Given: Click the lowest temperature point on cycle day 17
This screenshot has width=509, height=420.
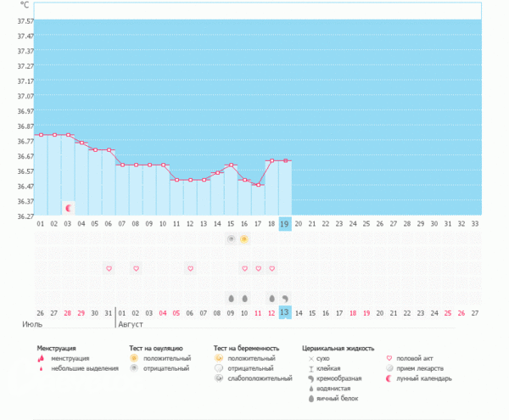Looking at the screenshot, I should click(258, 184).
